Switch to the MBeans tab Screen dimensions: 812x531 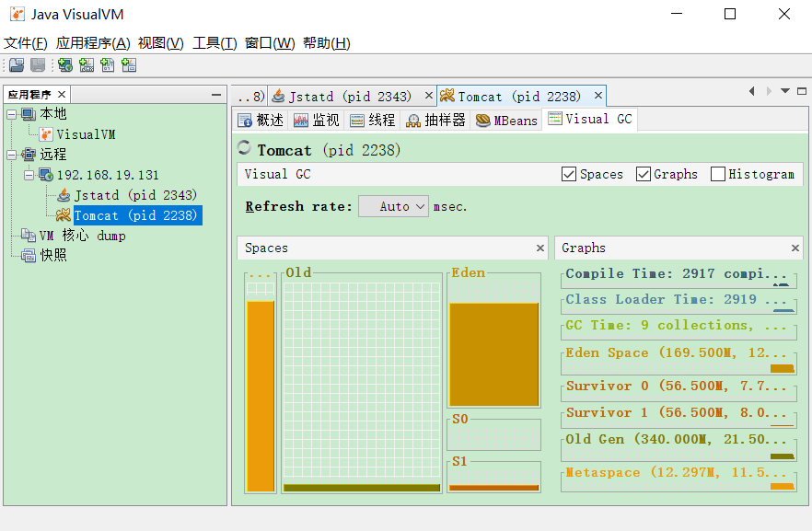coord(506,120)
